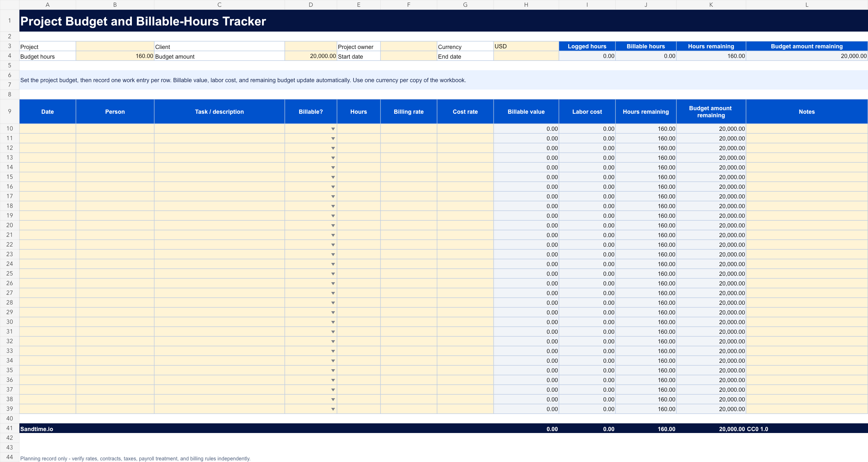868x462 pixels.
Task: Click the Notes cell in row 10
Action: tap(807, 129)
